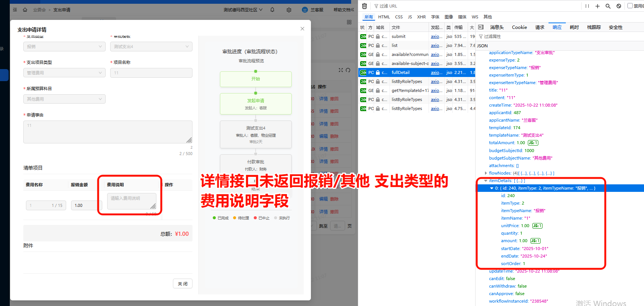Select the XHR network filter
644x306 pixels.
pos(421,17)
